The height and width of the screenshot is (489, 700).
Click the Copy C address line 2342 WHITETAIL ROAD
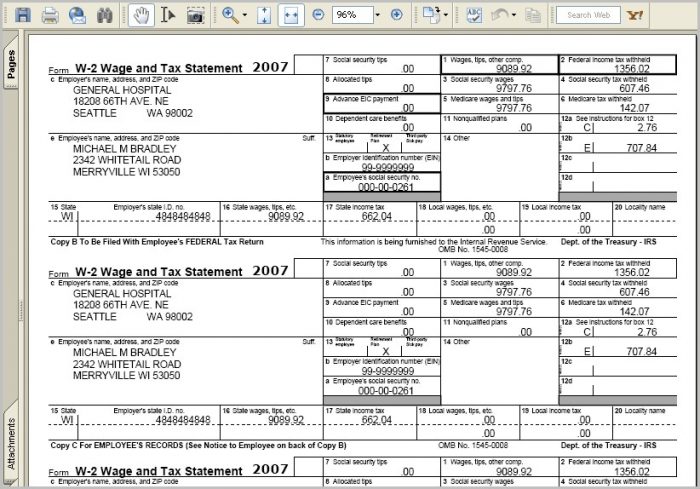click(x=127, y=364)
